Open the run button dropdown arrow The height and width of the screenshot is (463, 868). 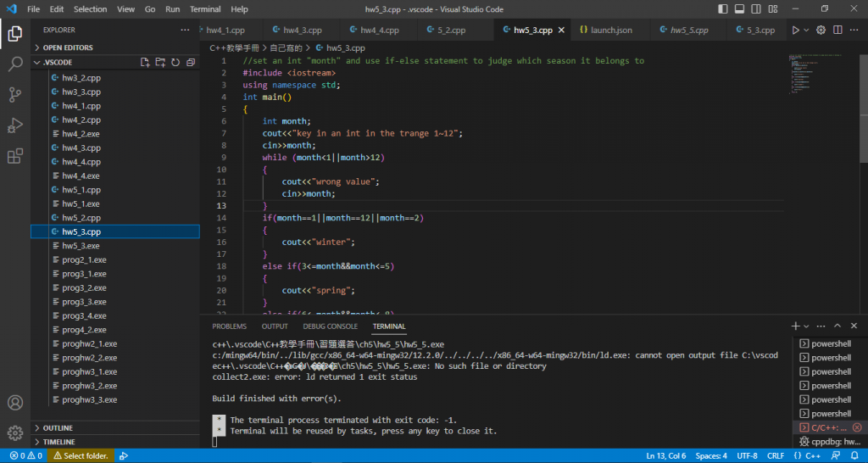(806, 30)
